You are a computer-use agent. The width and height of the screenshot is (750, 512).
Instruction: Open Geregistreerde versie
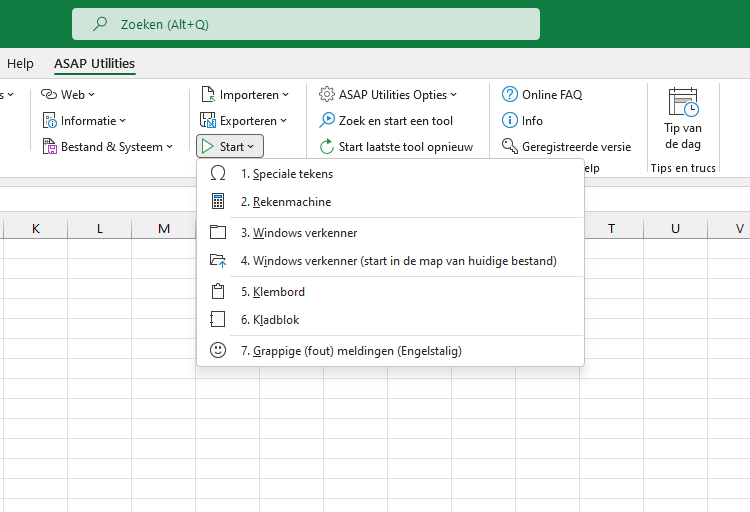567,146
